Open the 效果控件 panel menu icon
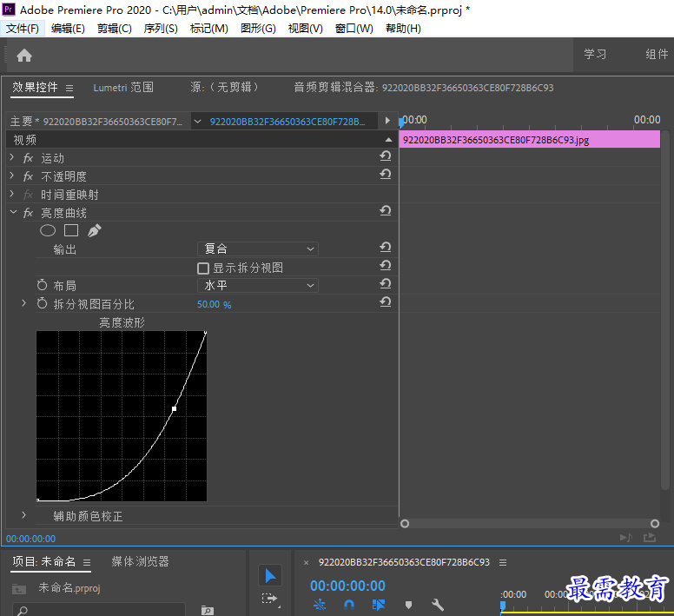This screenshot has height=616, width=674. tap(69, 88)
